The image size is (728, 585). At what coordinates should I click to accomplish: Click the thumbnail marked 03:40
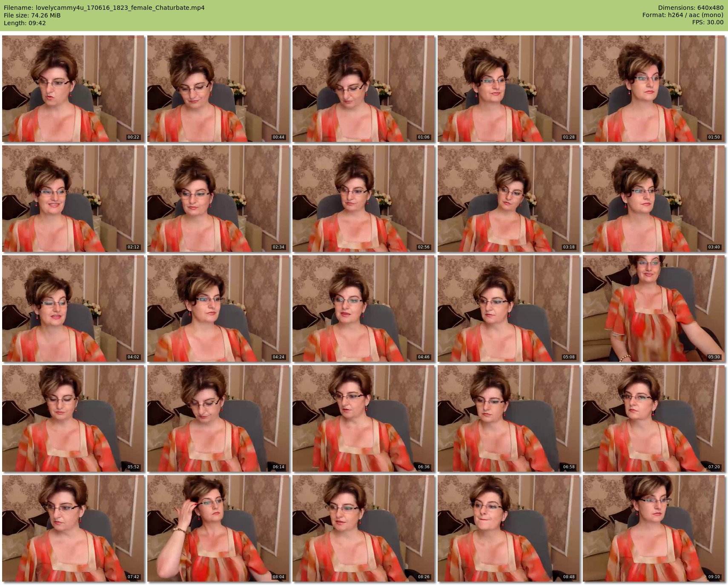654,199
